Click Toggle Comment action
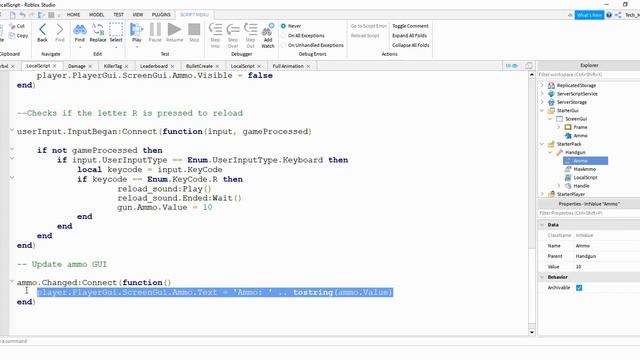 pos(410,26)
